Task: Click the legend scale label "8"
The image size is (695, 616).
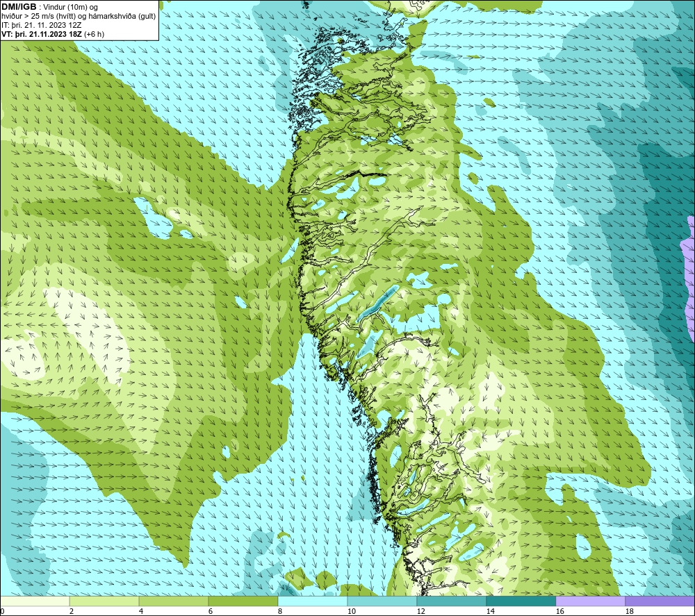Action: (280, 611)
